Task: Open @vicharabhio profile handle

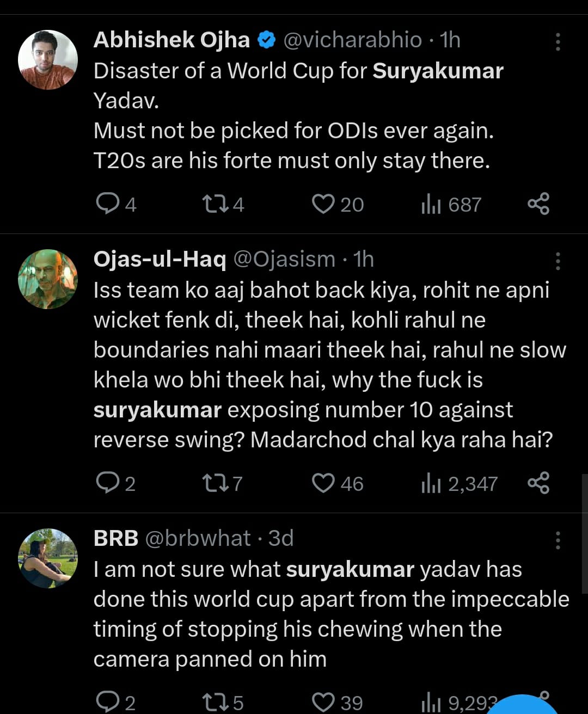Action: tap(352, 40)
